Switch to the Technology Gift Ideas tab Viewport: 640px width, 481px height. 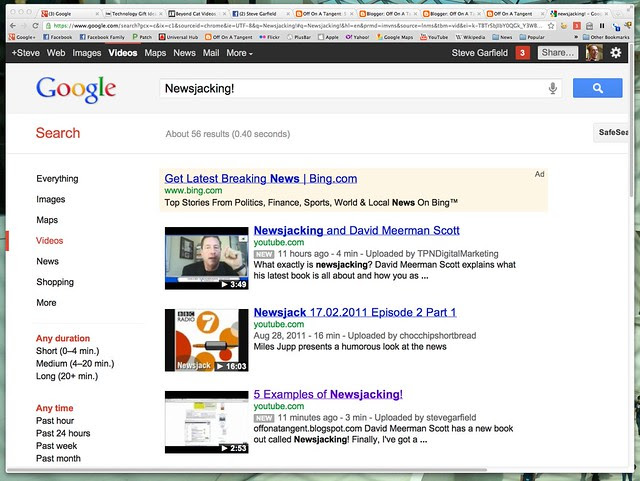point(133,14)
